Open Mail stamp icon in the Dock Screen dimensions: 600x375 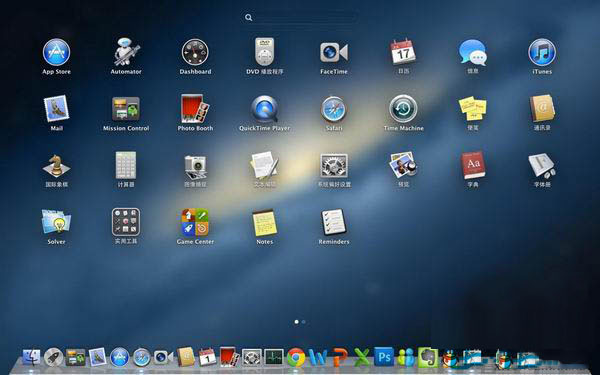point(98,357)
